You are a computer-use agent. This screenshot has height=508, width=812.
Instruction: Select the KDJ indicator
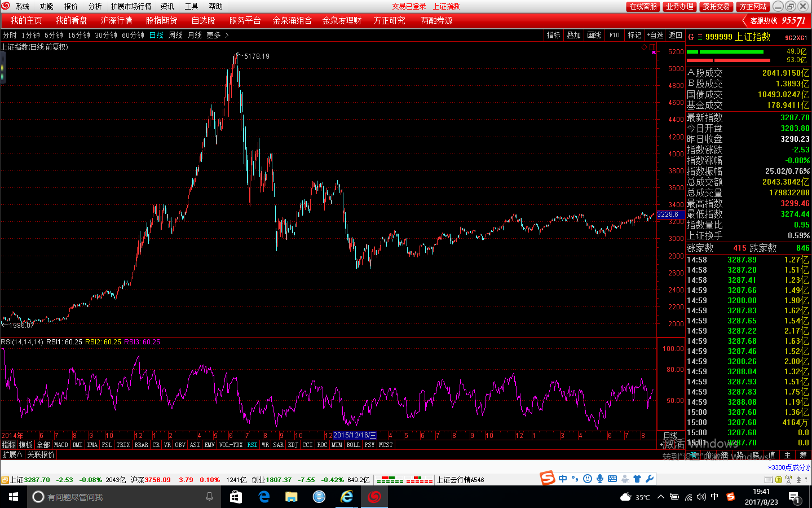click(293, 445)
